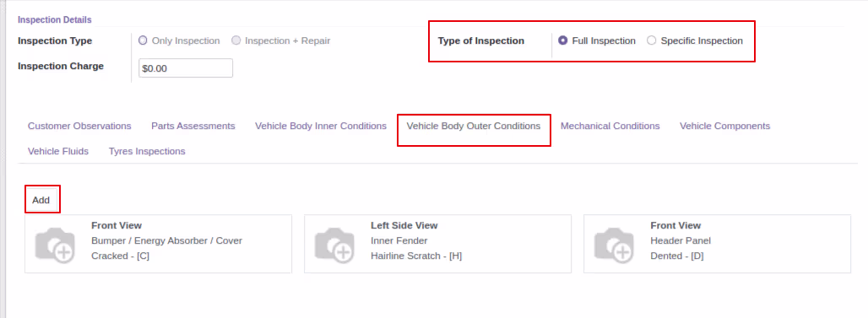Viewport: 868px width, 318px height.
Task: Click camera placeholder on Inner Fender card
Action: [x=335, y=245]
